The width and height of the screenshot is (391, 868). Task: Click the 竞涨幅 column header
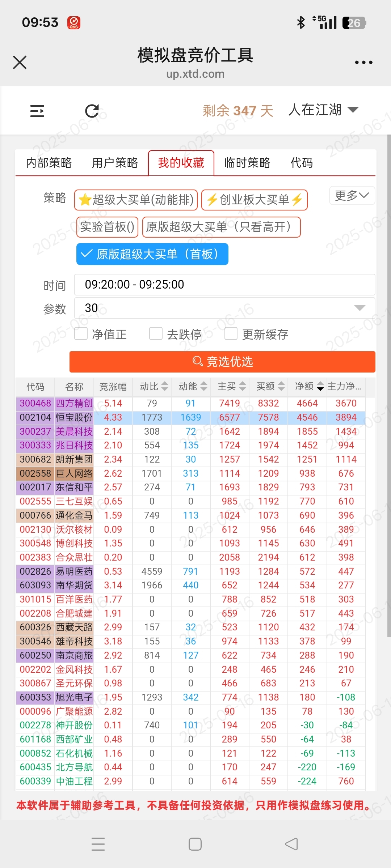click(x=113, y=387)
